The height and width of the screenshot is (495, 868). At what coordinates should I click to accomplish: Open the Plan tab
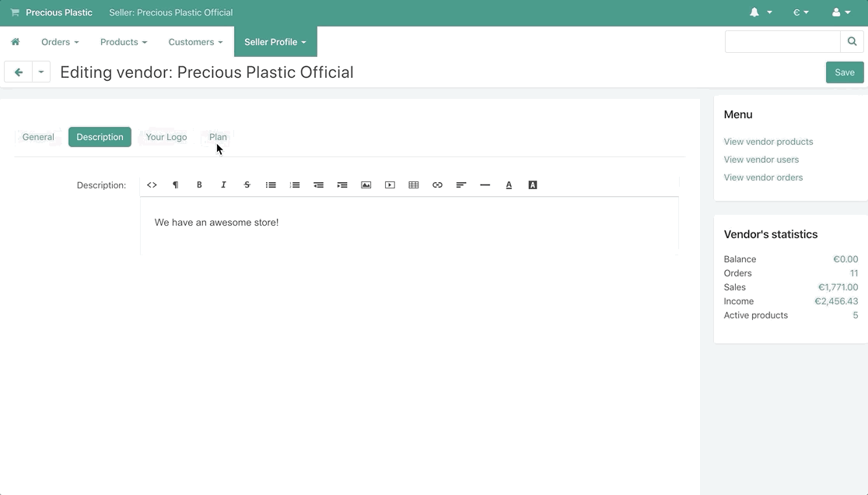coord(218,137)
